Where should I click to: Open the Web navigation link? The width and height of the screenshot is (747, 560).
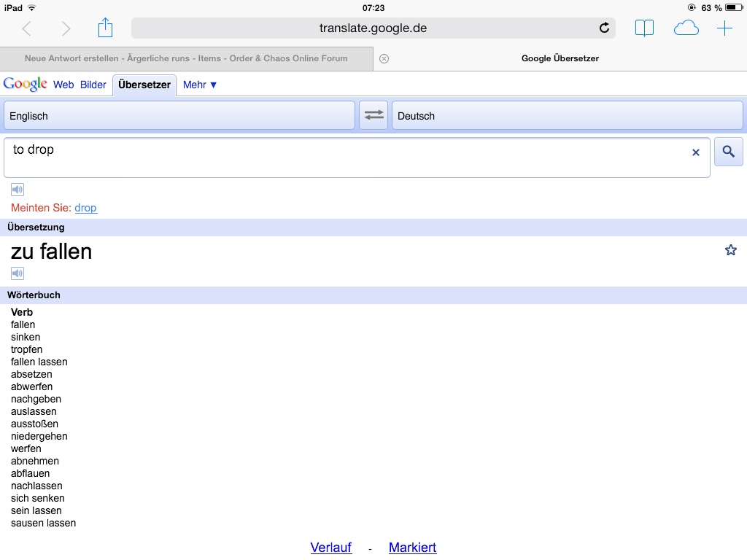pyautogui.click(x=63, y=85)
